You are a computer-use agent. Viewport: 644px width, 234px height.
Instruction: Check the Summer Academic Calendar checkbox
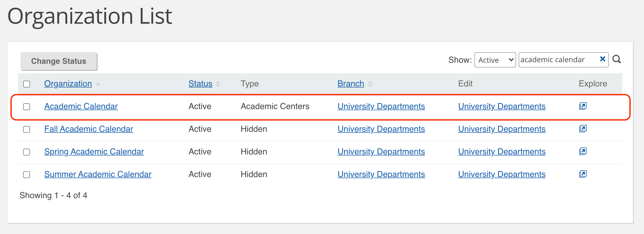[x=27, y=175]
